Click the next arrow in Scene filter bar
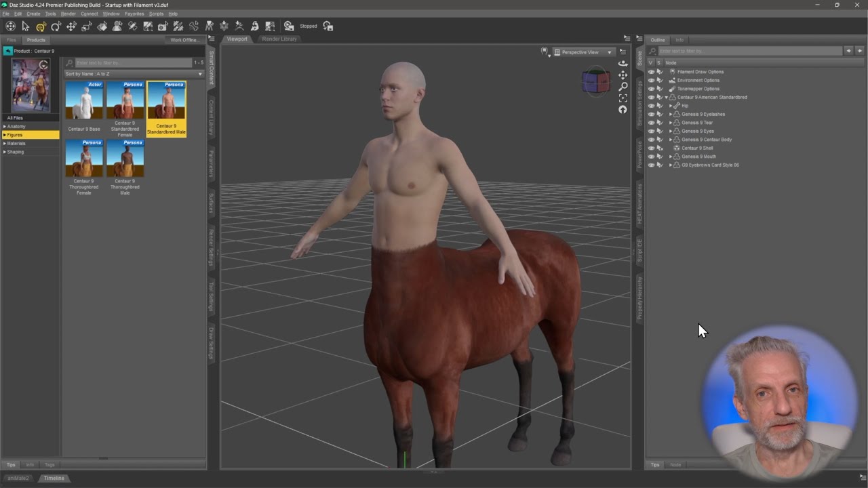The image size is (868, 488). tap(860, 51)
